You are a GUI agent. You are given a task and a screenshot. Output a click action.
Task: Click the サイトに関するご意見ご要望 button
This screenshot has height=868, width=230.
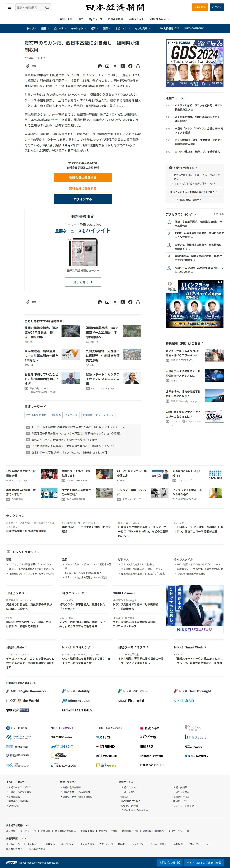pyautogui.click(x=204, y=863)
